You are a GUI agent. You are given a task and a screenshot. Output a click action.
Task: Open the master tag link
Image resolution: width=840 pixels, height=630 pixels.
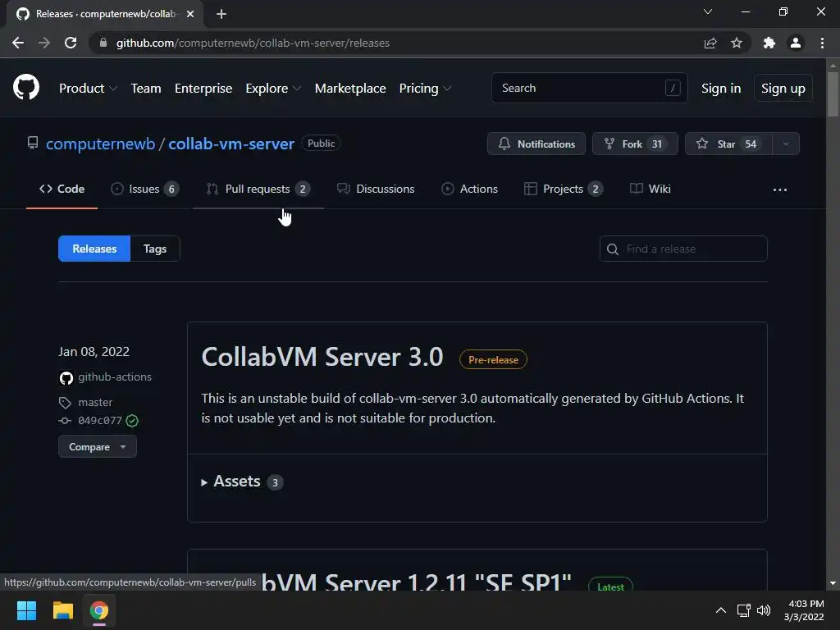point(95,402)
